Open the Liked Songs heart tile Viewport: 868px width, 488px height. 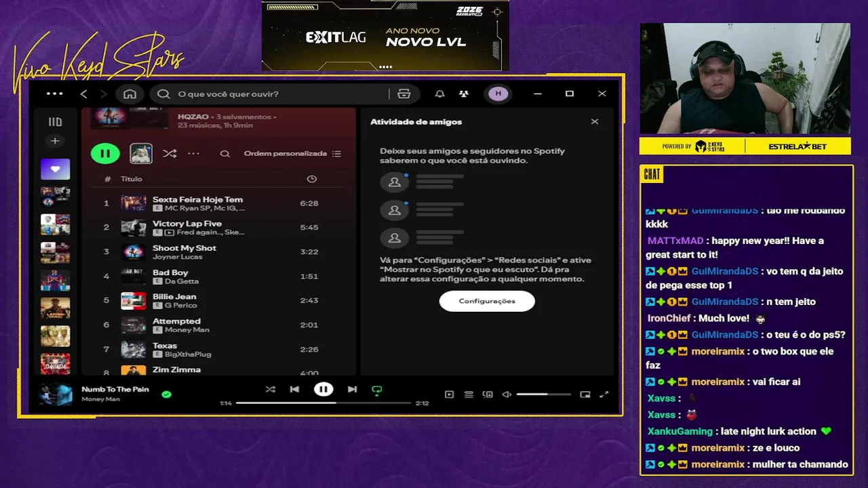pyautogui.click(x=55, y=169)
